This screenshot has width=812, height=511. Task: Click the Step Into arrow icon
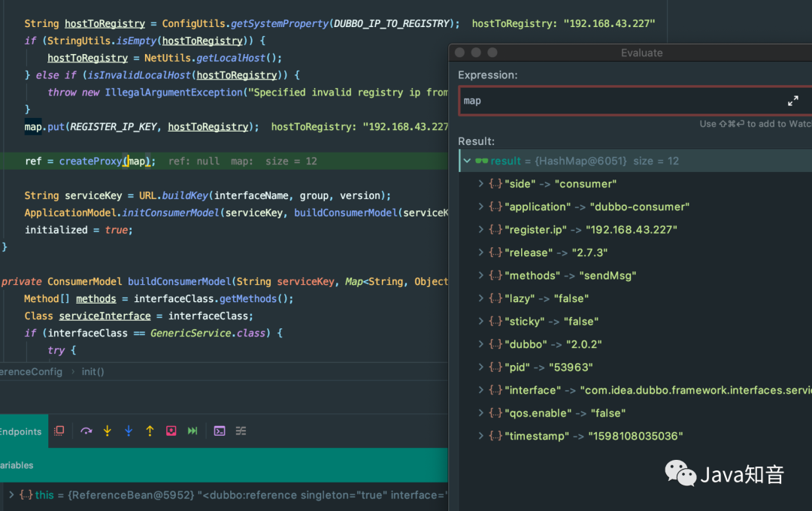click(108, 431)
